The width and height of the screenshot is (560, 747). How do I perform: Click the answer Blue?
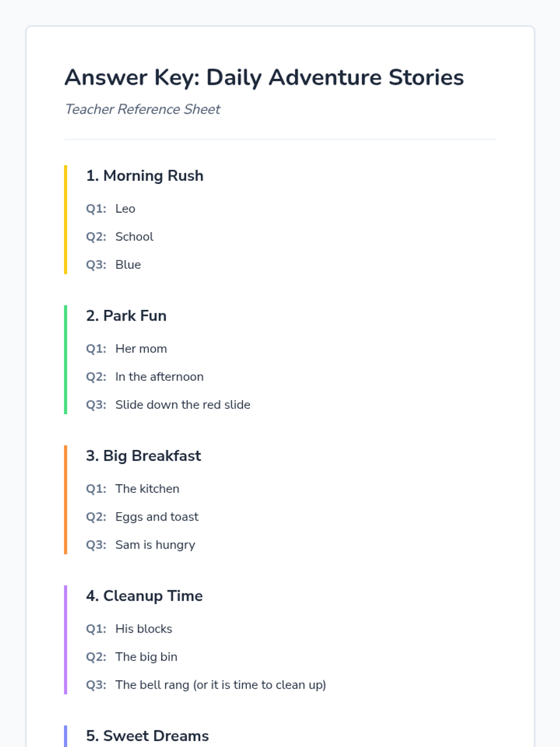pos(128,265)
